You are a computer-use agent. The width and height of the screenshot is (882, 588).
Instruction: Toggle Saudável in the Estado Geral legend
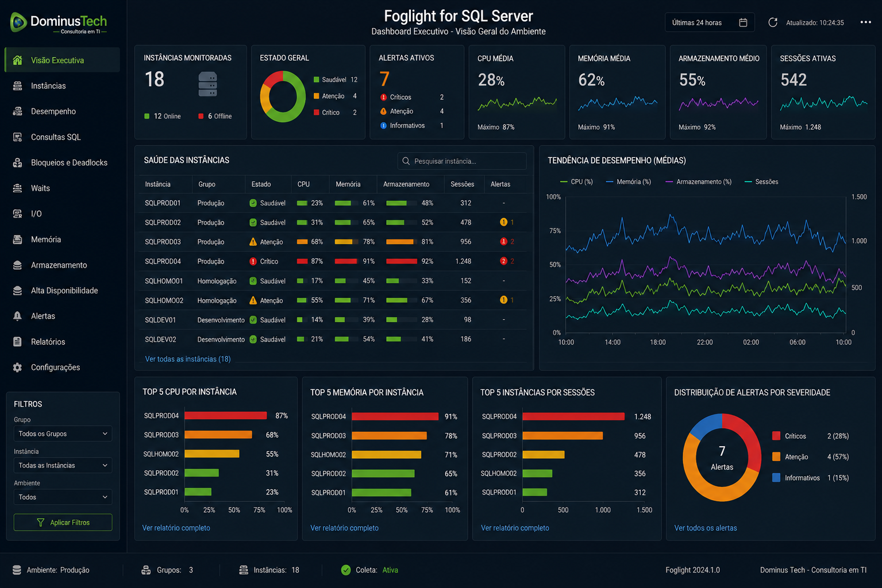click(x=336, y=80)
